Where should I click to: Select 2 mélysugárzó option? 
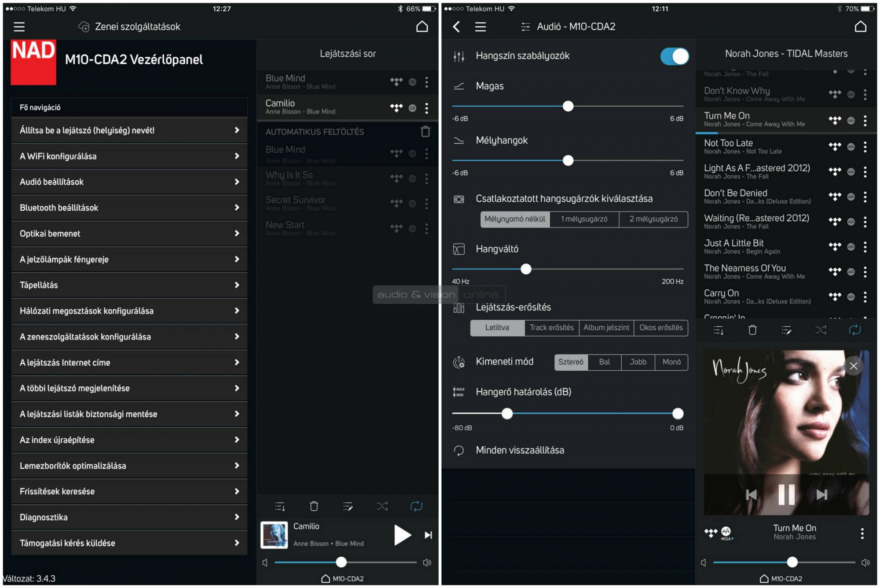[653, 219]
